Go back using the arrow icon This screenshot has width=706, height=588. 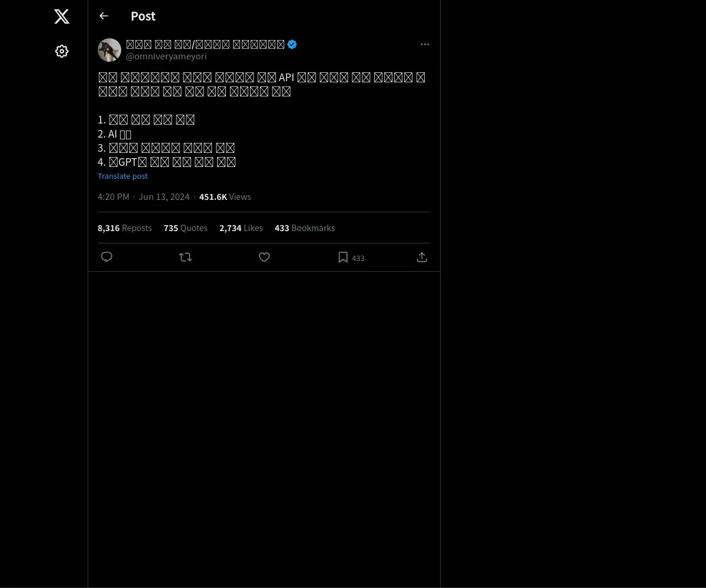[x=104, y=16]
